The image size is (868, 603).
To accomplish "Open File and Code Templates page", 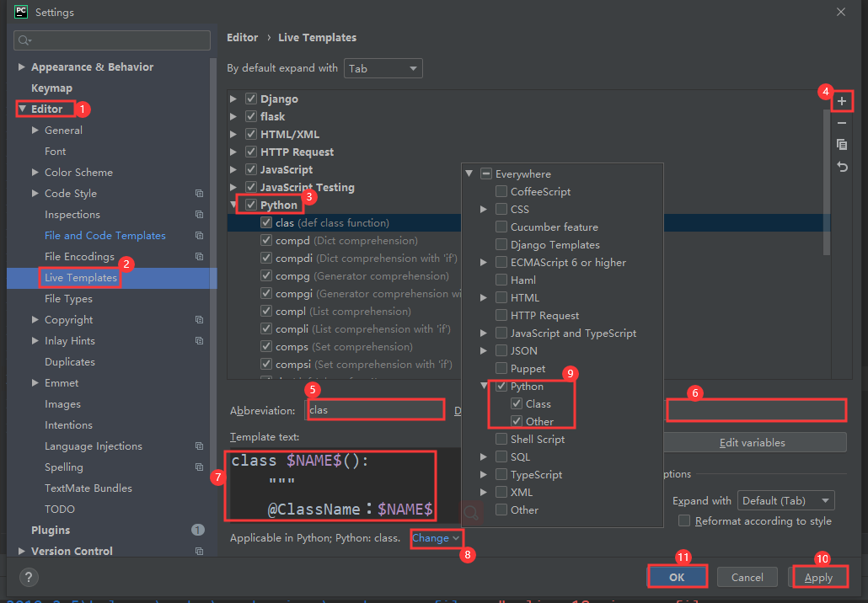I will point(105,235).
